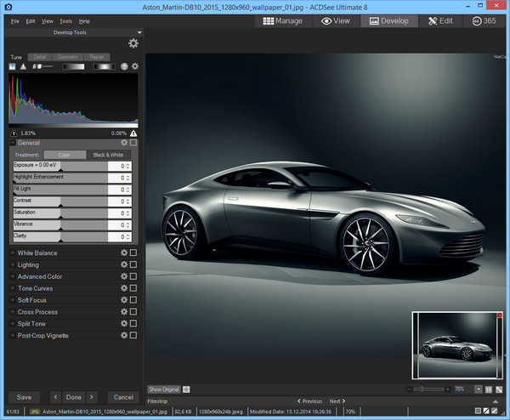This screenshot has height=420, width=510.
Task: Open the White Balance gear settings
Action: [124, 253]
